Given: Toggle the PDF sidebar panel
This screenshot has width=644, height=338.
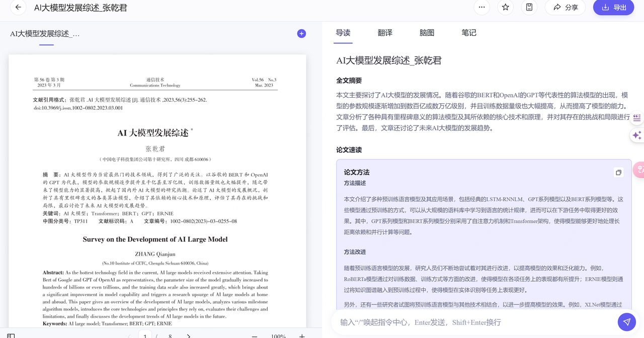Looking at the screenshot, I should point(11,335).
